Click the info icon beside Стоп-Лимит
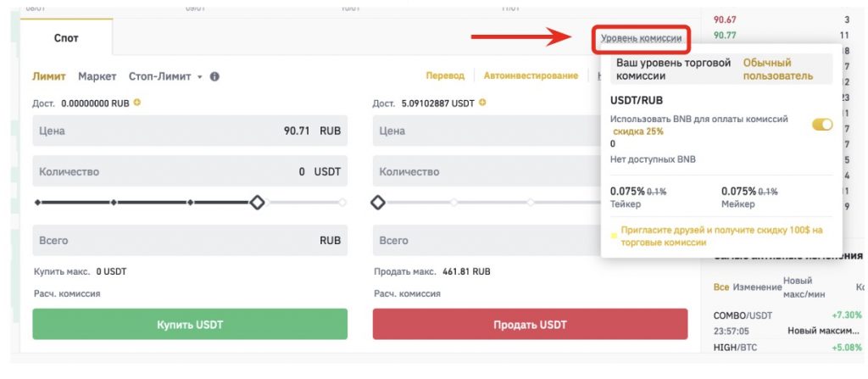 214,76
